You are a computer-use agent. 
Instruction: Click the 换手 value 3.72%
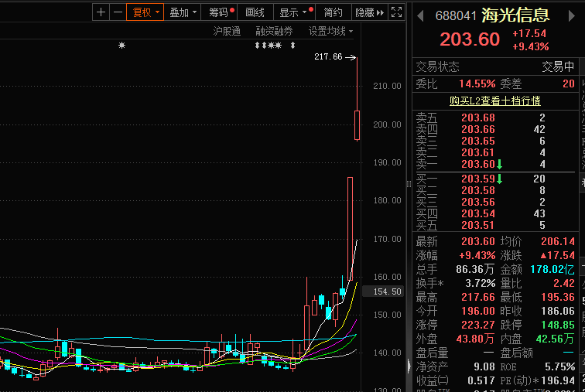point(481,283)
